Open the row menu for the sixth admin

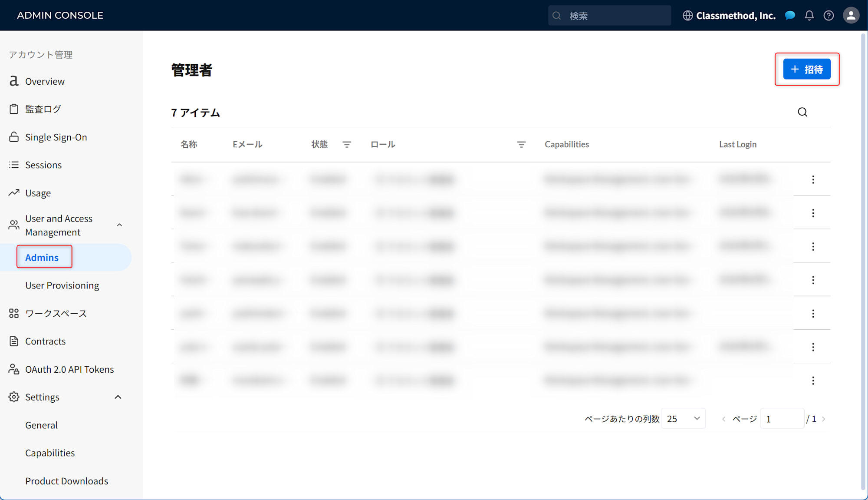813,347
